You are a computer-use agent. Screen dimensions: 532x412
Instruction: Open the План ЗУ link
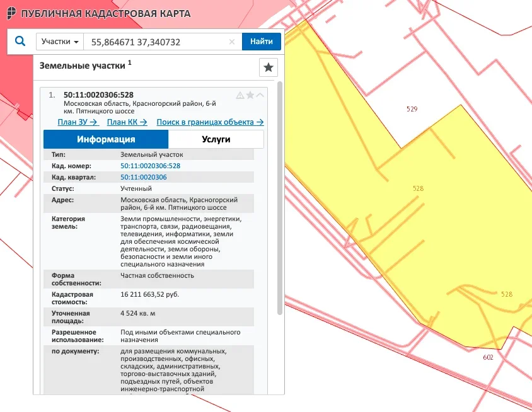click(78, 122)
